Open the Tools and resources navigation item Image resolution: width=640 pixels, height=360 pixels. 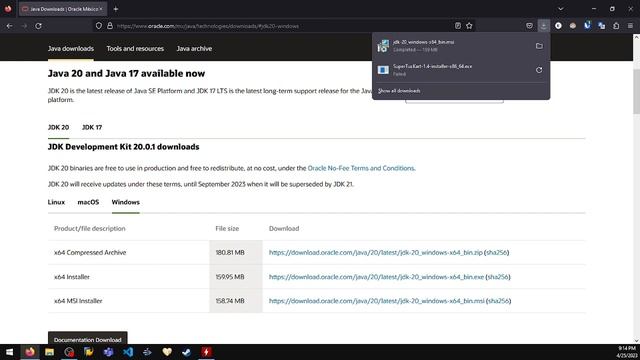(x=135, y=49)
